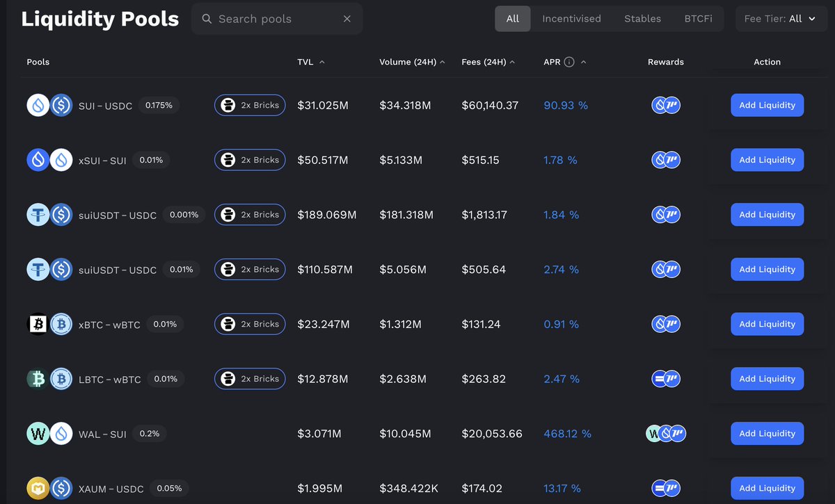Add Liquidity to suiUSDT – USDC 0.001% pool
The height and width of the screenshot is (504, 835).
[x=767, y=215]
